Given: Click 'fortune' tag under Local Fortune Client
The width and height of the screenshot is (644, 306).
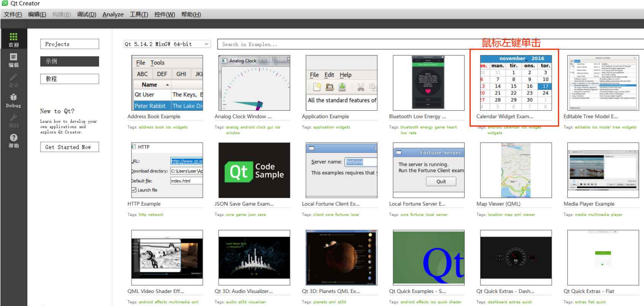Looking at the screenshot, I should [342, 215].
